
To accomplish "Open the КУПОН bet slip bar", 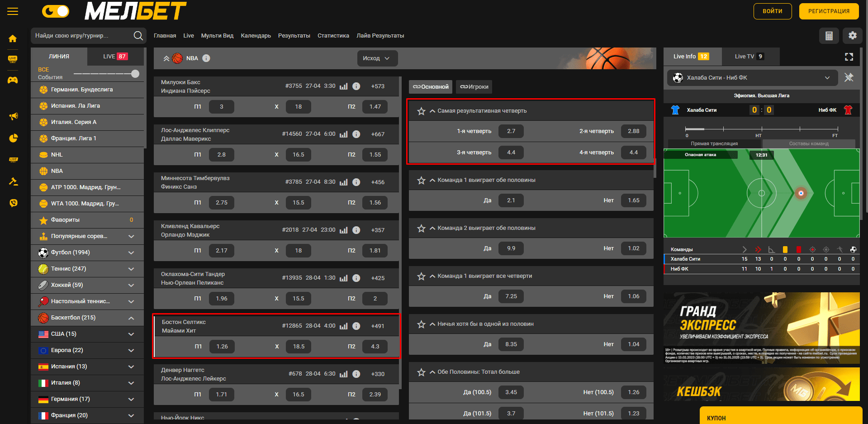I will (781, 416).
